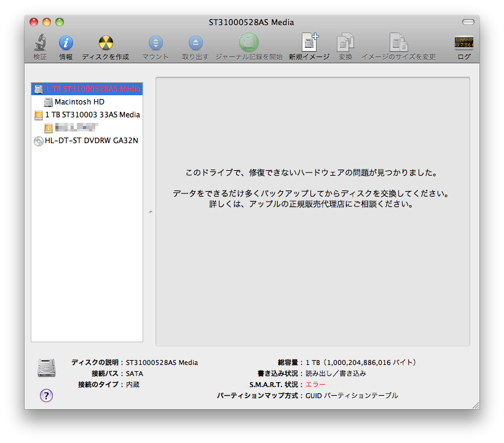
Task: Open the 情報 (Info) toolbar icon
Action: tap(66, 43)
